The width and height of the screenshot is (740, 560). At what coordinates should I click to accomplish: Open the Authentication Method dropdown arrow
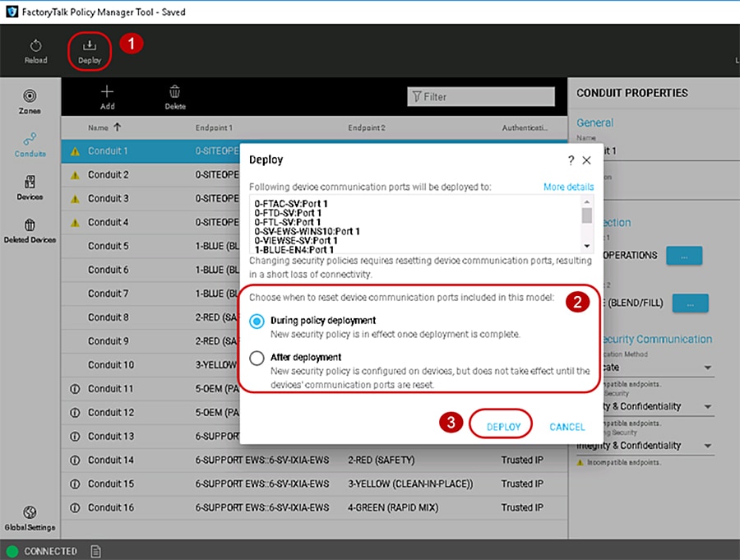coord(708,368)
